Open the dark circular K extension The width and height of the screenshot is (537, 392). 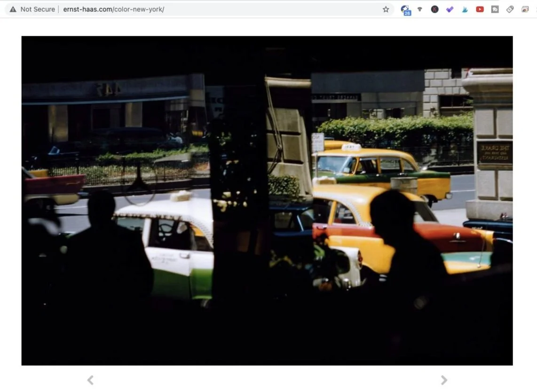click(x=434, y=9)
